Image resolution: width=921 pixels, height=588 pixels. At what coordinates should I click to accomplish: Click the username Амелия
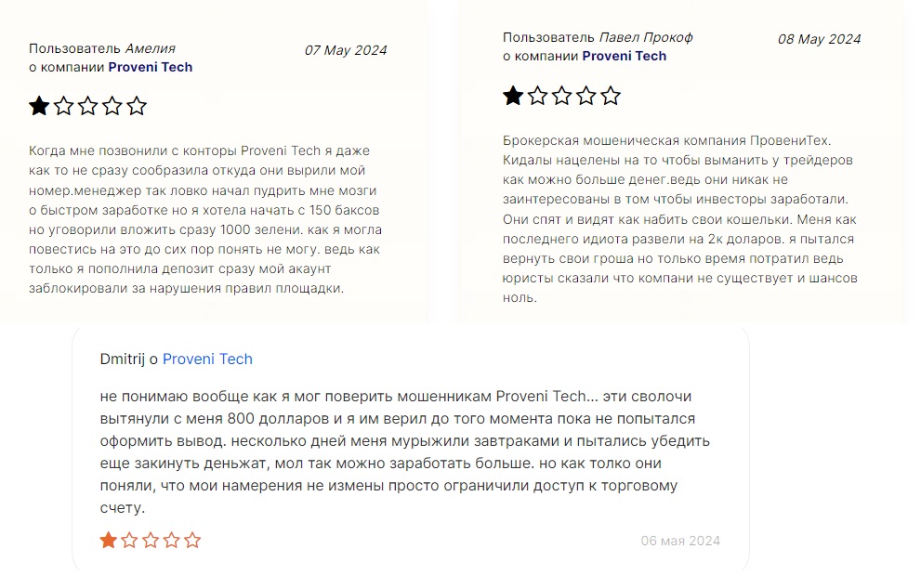[x=151, y=48]
